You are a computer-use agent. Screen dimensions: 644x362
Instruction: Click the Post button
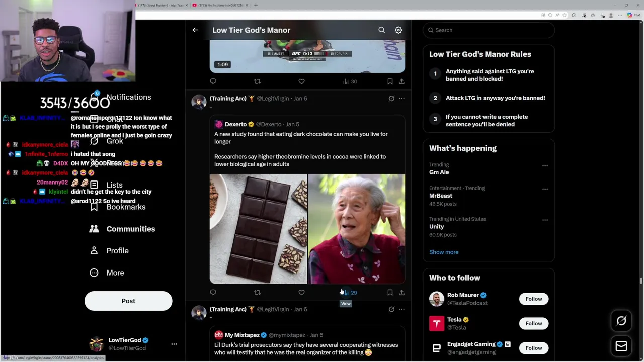click(128, 301)
